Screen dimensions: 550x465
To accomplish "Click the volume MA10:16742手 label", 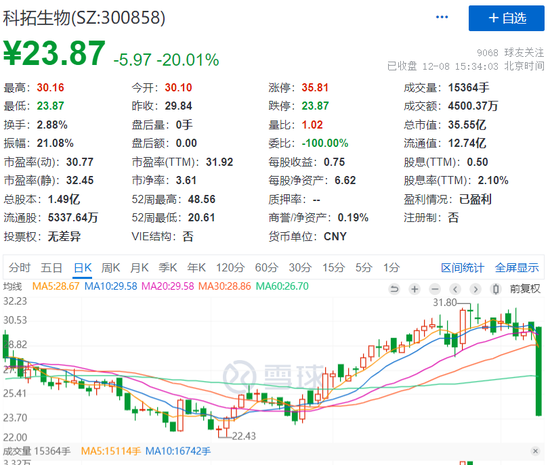I will [x=178, y=451].
